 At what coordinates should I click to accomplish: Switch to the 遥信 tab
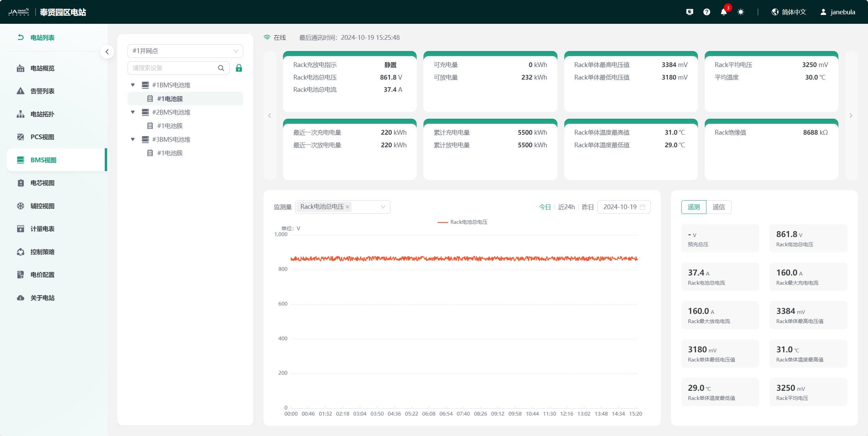coord(718,207)
